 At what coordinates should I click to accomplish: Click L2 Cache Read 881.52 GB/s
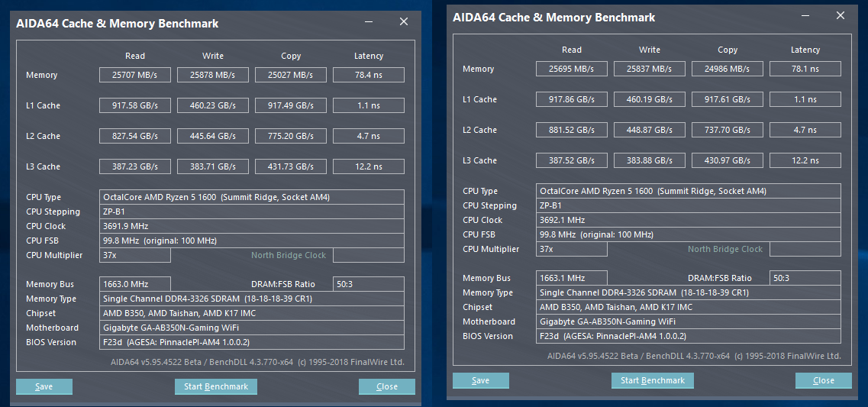click(x=572, y=130)
